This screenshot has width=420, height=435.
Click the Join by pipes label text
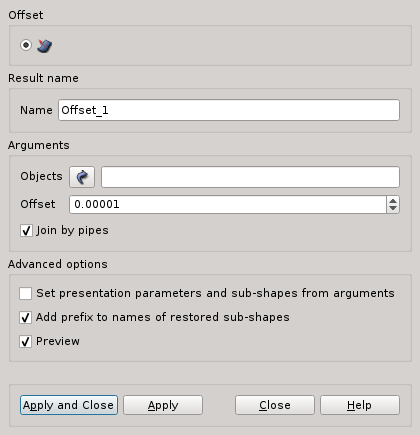coord(72,230)
